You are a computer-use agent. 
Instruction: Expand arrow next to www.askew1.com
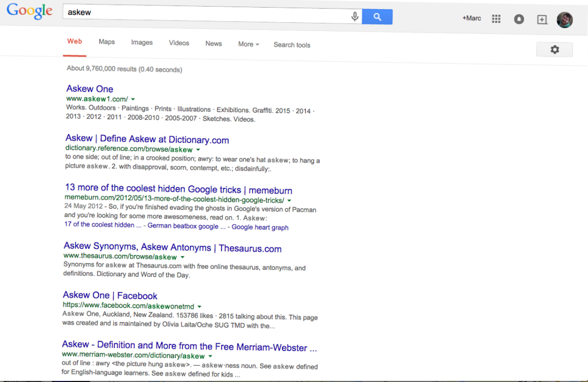point(133,99)
